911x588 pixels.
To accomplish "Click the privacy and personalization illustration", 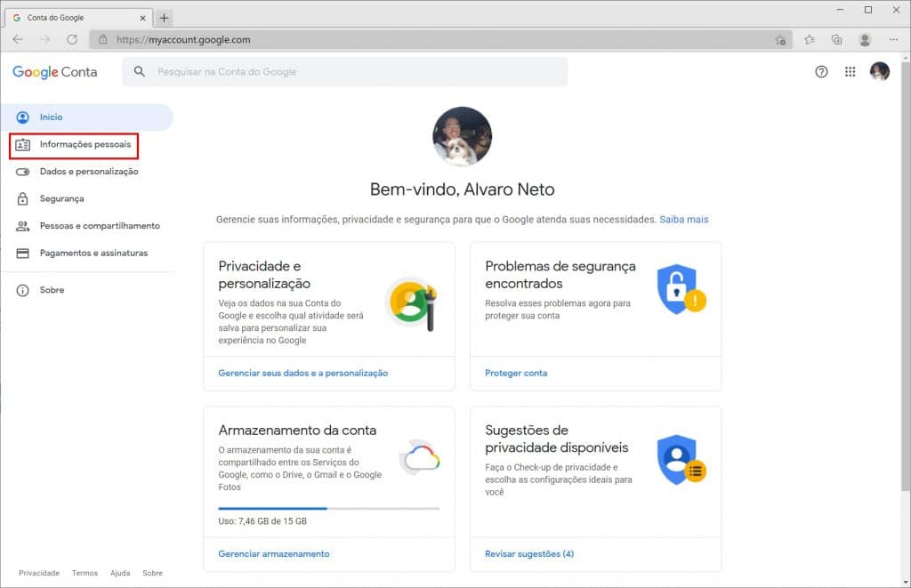I will (411, 304).
